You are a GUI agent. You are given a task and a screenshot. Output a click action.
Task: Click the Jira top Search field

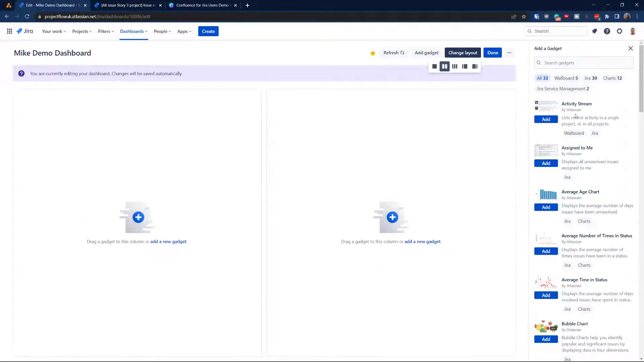point(556,31)
